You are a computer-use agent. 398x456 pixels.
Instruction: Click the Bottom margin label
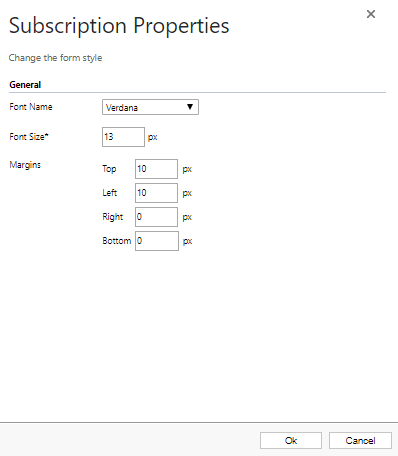117,241
